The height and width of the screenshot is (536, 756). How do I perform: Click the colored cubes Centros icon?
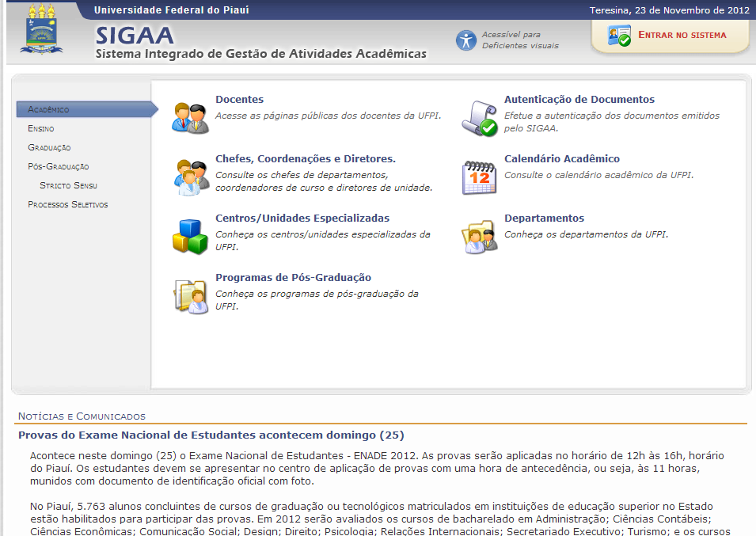[x=190, y=237]
